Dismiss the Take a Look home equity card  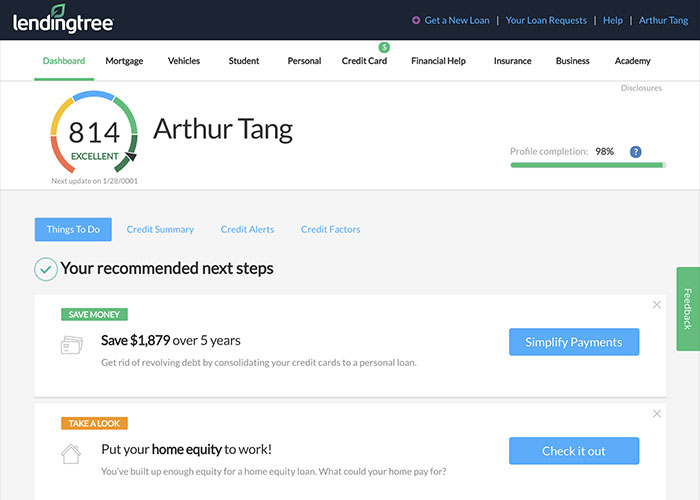[x=656, y=413]
